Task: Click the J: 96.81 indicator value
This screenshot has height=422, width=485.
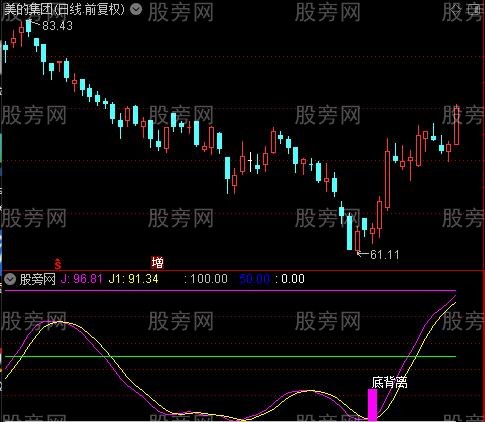Action: pyautogui.click(x=81, y=279)
